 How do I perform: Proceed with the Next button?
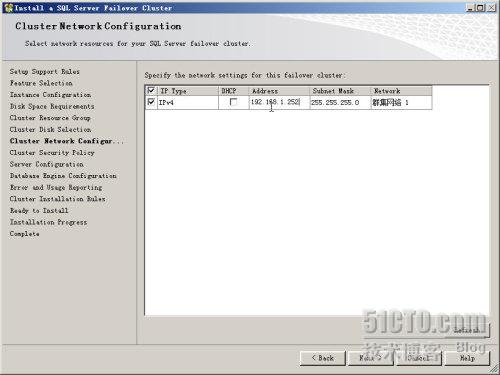[371, 358]
